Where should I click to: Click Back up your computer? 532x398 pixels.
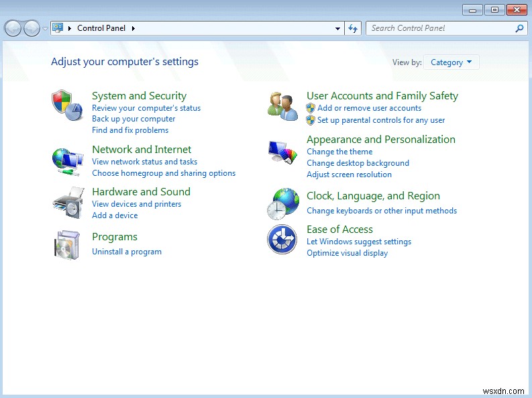[x=134, y=119]
